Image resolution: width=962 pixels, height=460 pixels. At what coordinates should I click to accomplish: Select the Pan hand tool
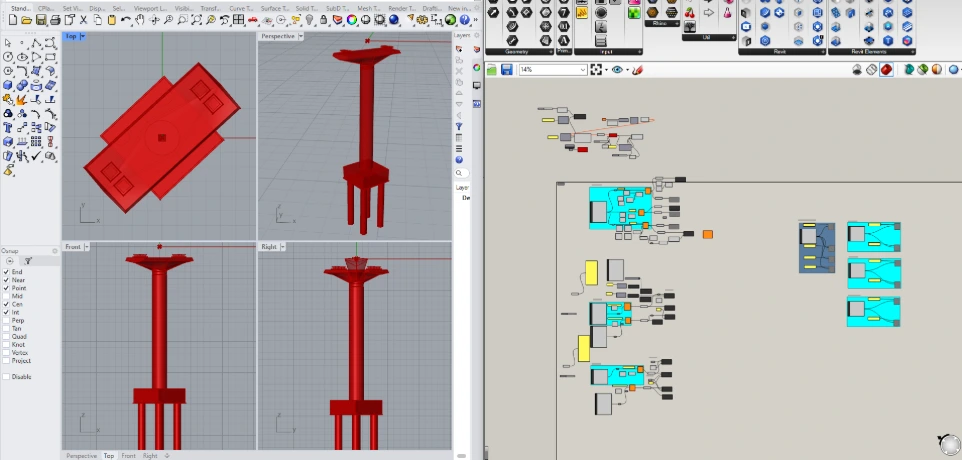coord(139,20)
